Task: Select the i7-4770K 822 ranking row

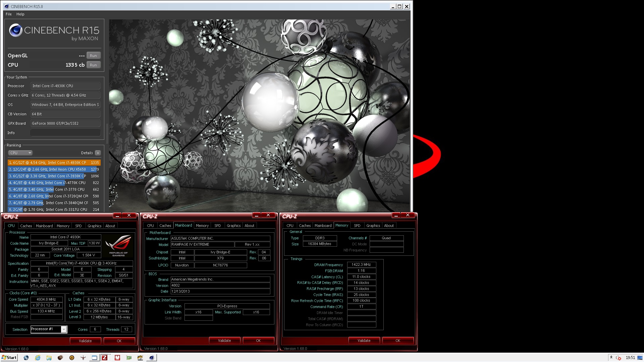Action: [54, 183]
